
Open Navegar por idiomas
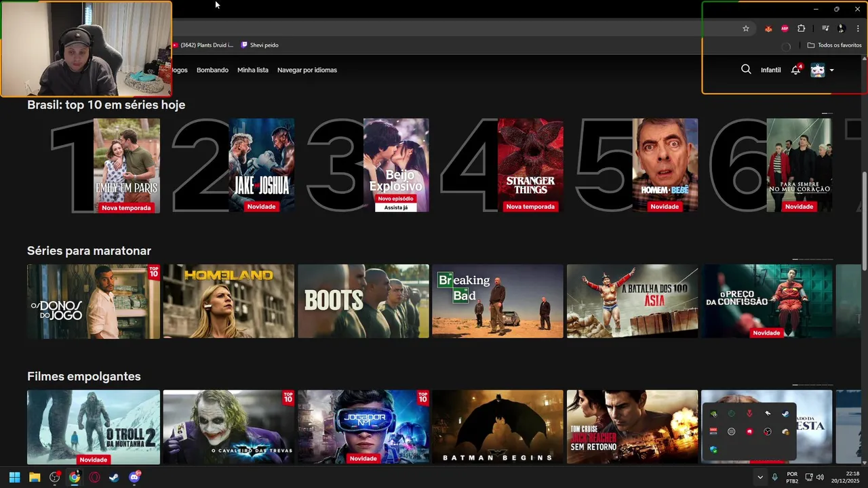[307, 70]
